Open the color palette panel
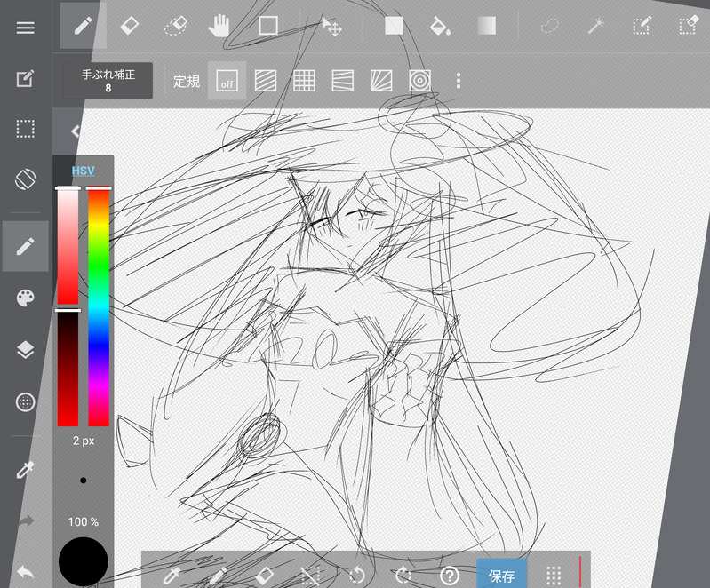This screenshot has height=588, width=710. click(26, 298)
